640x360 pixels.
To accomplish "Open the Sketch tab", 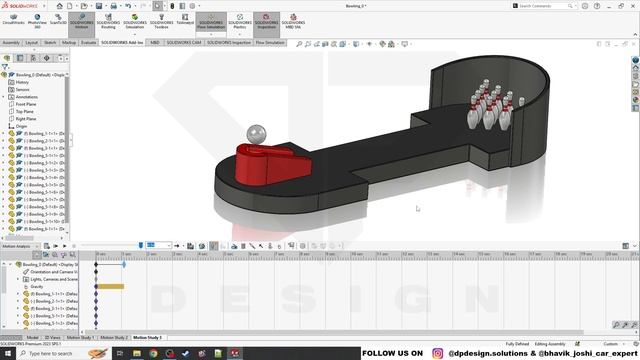I will [x=50, y=42].
